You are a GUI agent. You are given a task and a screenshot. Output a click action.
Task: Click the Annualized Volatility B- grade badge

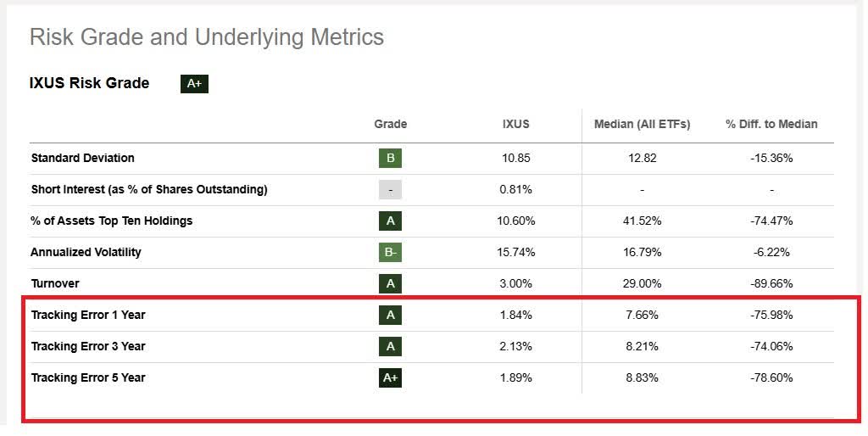point(390,252)
